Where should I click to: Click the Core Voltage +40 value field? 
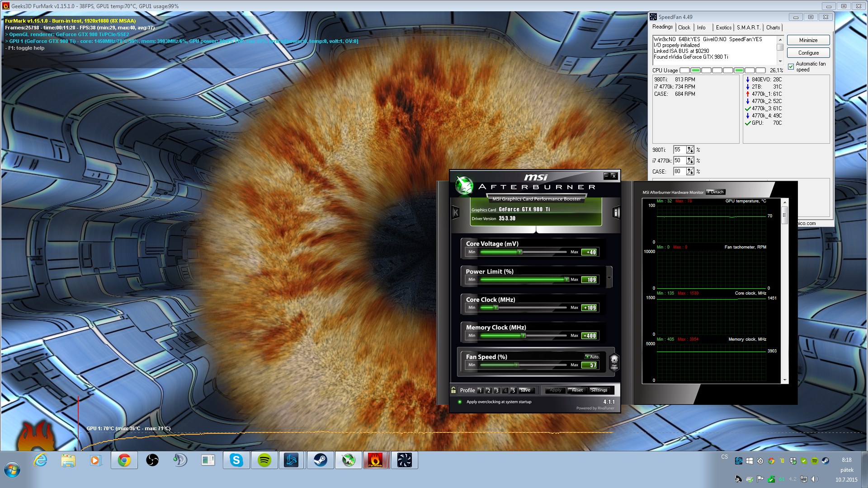click(590, 252)
